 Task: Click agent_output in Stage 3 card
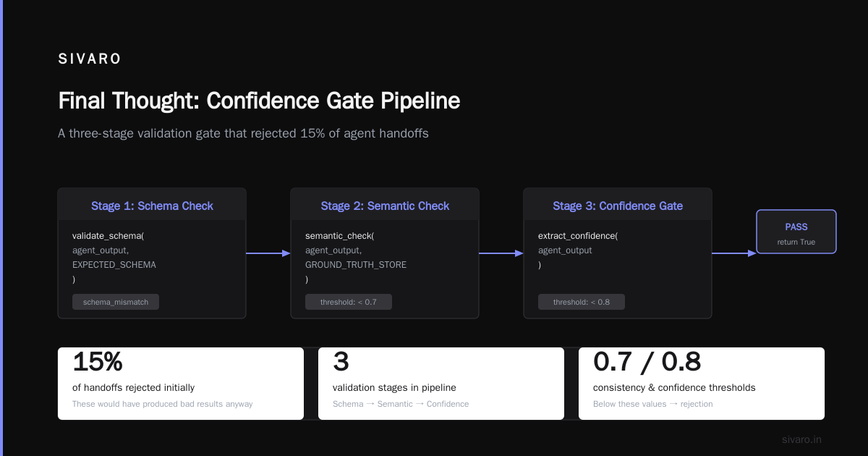565,250
